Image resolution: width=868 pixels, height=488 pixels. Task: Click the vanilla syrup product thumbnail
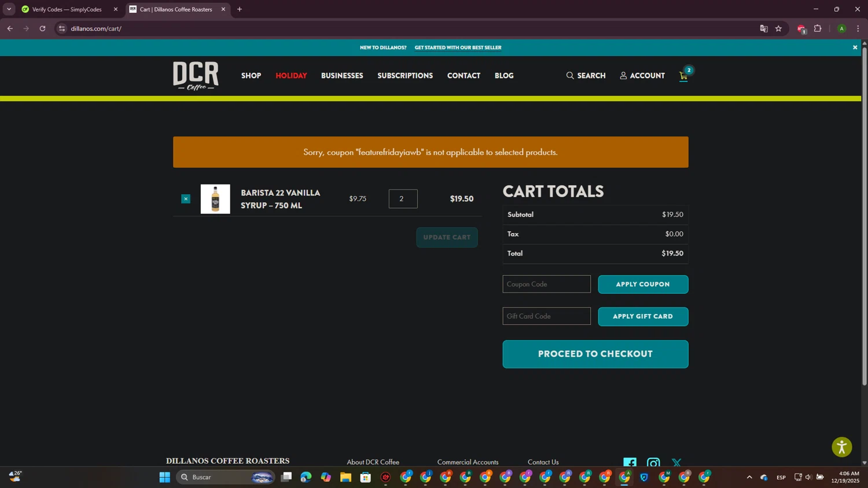(215, 199)
